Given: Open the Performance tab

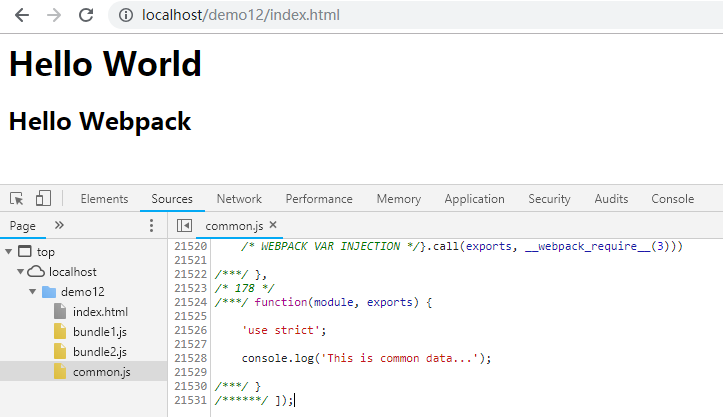Looking at the screenshot, I should click(x=319, y=199).
